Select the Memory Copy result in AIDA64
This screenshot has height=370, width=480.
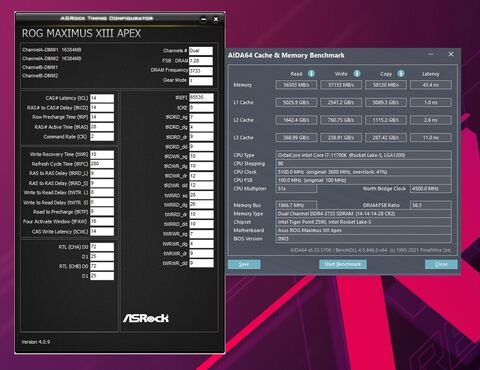[x=386, y=85]
